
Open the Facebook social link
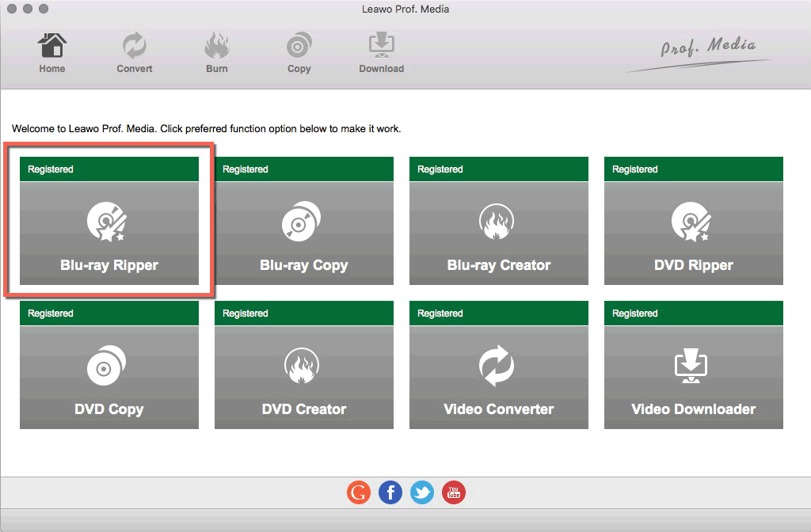click(390, 492)
